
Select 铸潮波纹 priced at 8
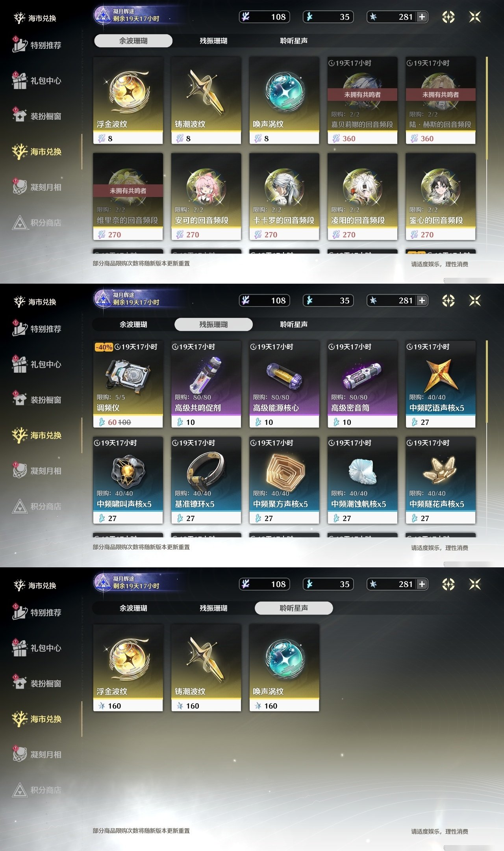tap(206, 100)
